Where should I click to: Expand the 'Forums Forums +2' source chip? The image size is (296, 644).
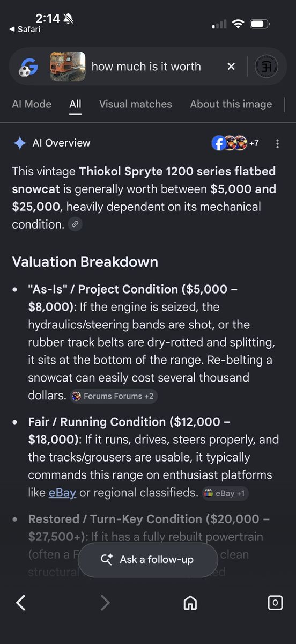pyautogui.click(x=114, y=396)
